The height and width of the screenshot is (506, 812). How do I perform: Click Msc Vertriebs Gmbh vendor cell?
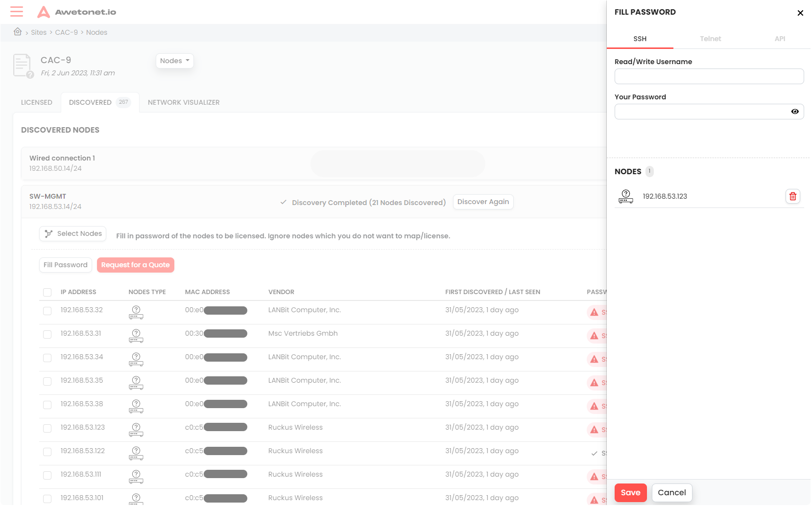click(303, 334)
